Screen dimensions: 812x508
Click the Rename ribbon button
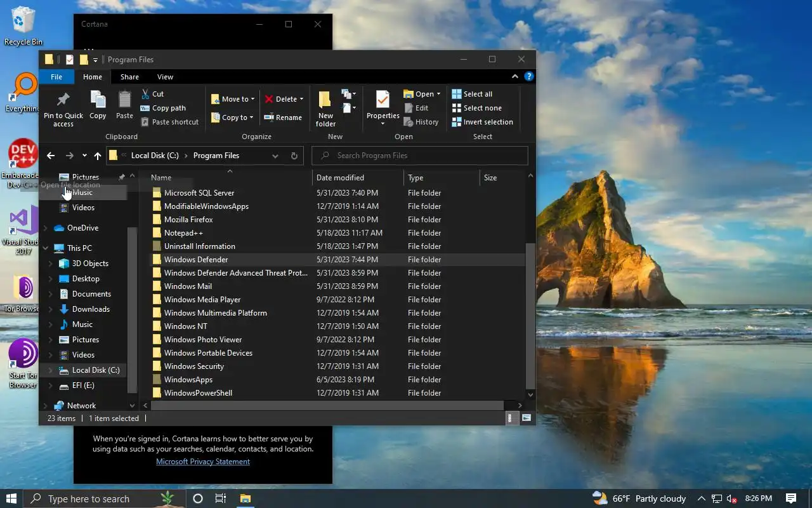[283, 117]
